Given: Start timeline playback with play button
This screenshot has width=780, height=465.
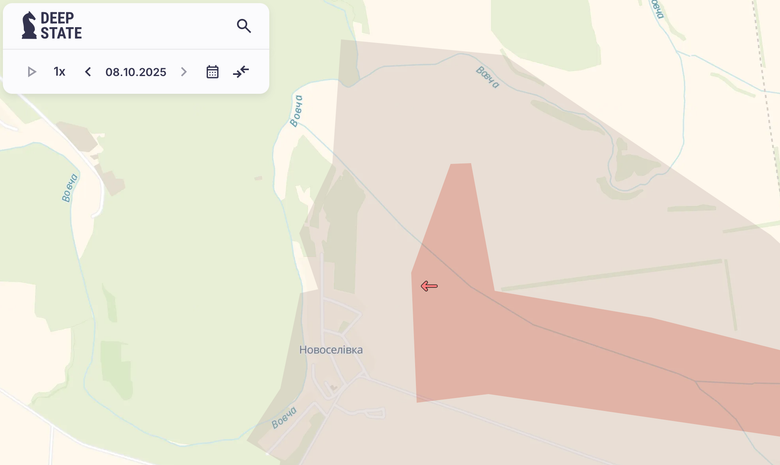Looking at the screenshot, I should [31, 72].
